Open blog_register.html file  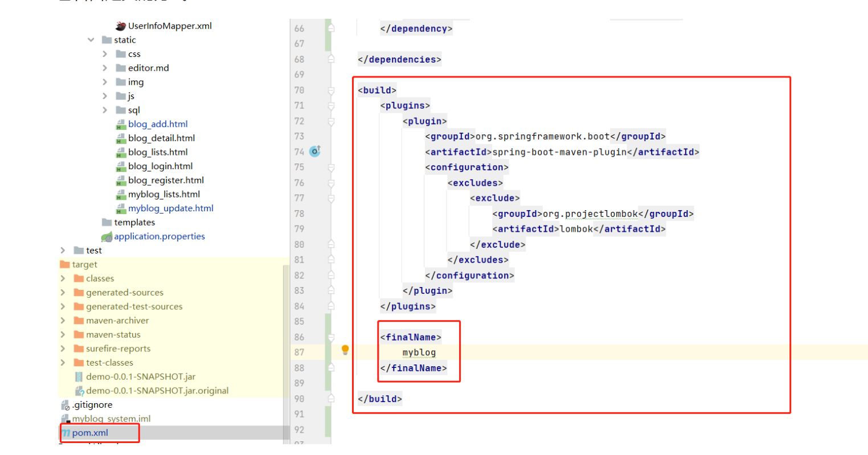[166, 181]
